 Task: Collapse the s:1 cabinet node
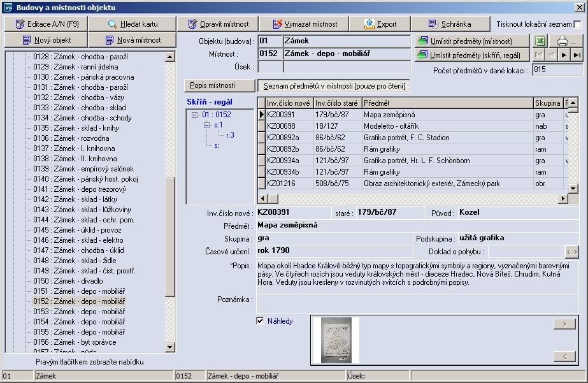[206, 126]
